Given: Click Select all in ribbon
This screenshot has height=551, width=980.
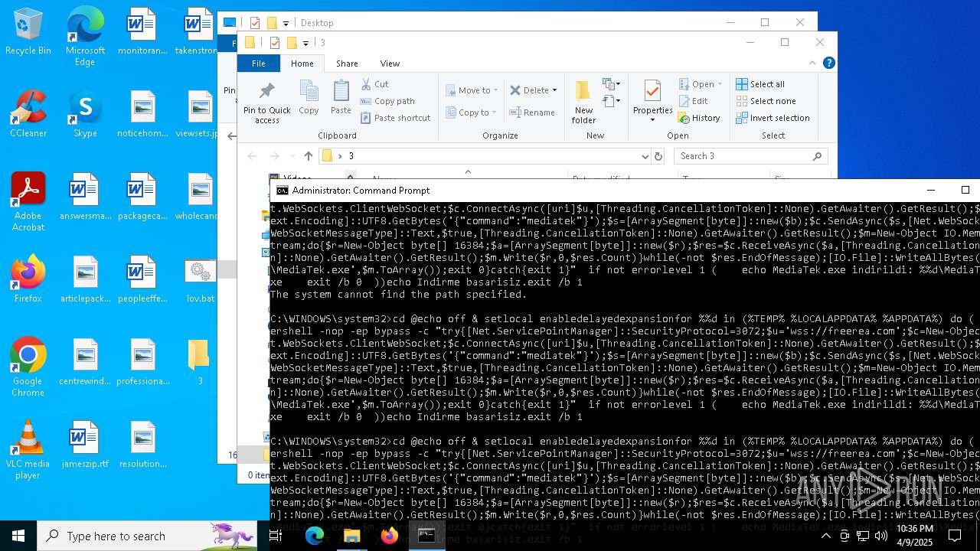Looking at the screenshot, I should 760,84.
